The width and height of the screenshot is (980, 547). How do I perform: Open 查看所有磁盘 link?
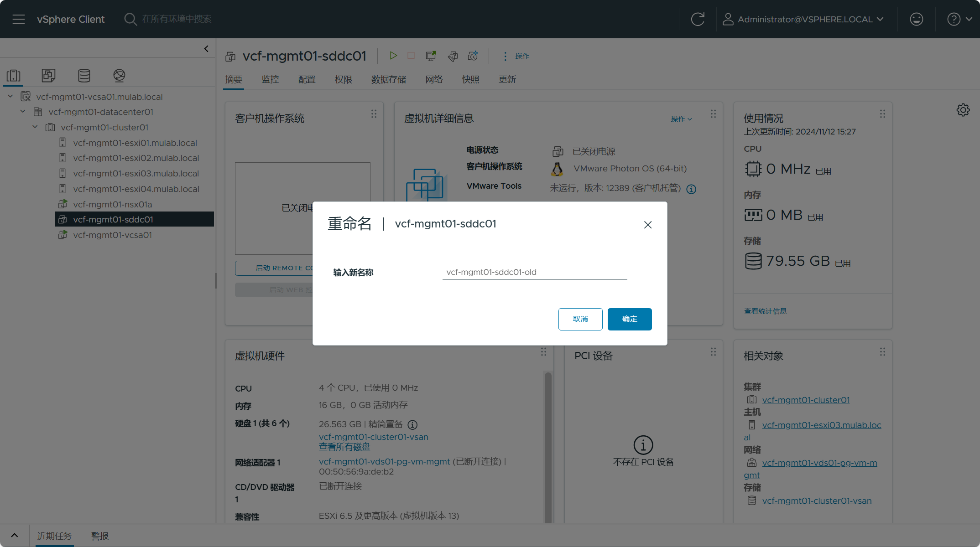344,447
